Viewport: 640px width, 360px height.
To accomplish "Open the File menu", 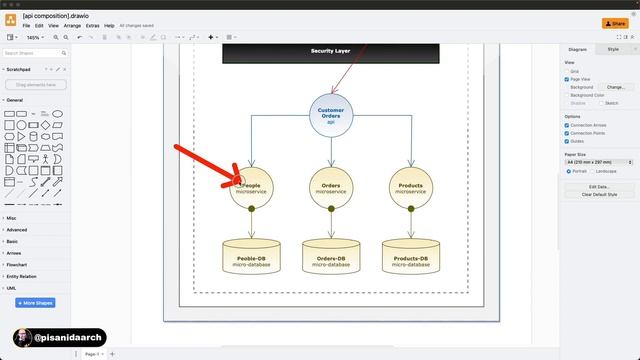I will [26, 26].
